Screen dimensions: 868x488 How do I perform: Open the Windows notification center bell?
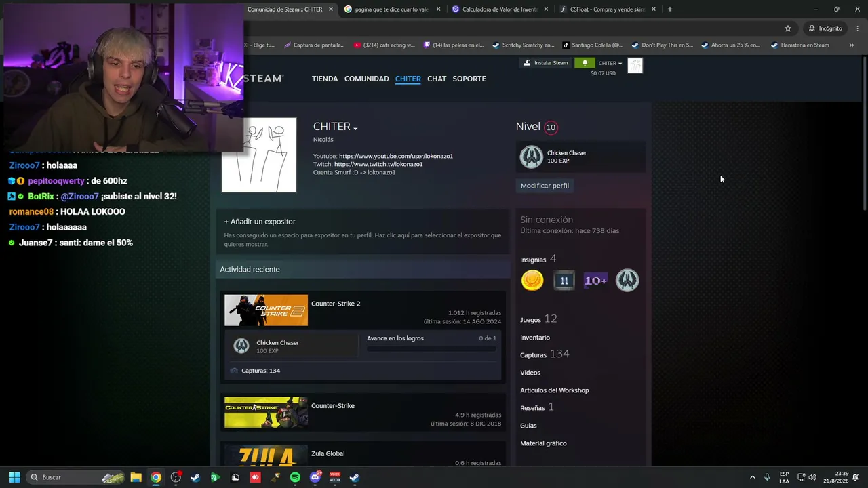point(857,477)
